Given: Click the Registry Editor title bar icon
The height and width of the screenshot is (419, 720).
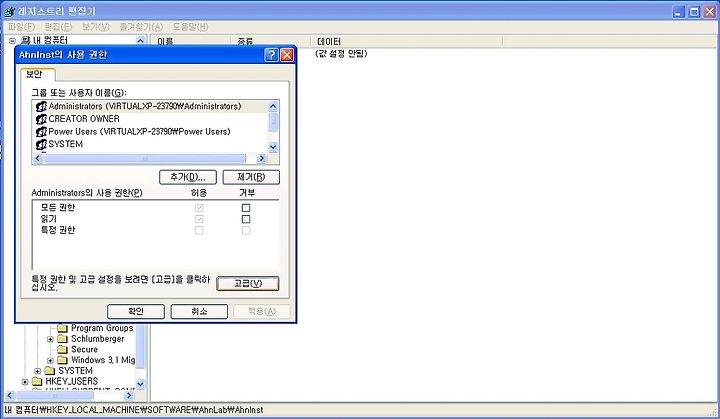Looking at the screenshot, I should tap(9, 11).
